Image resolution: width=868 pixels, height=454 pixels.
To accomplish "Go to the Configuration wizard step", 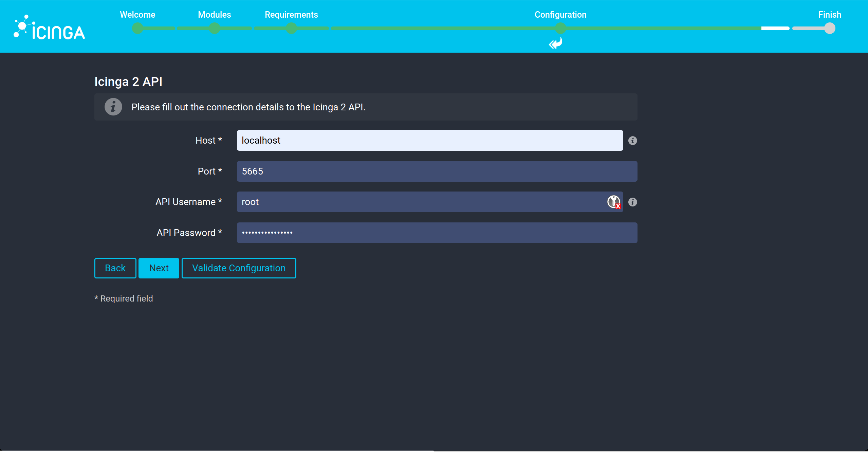I will click(560, 15).
